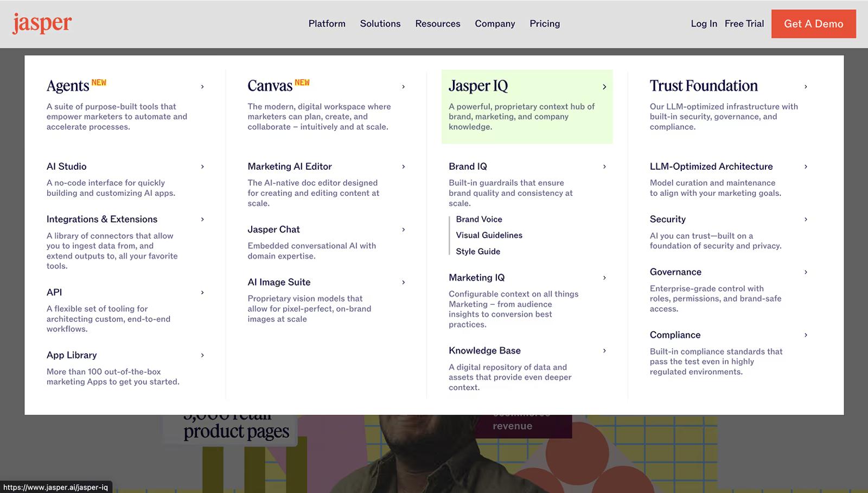Click the Jasper logo
The image size is (868, 493).
pos(42,24)
